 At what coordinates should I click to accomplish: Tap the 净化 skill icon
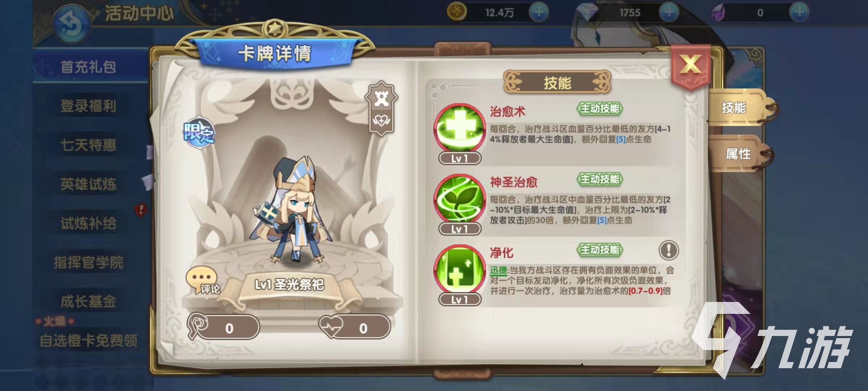459,270
